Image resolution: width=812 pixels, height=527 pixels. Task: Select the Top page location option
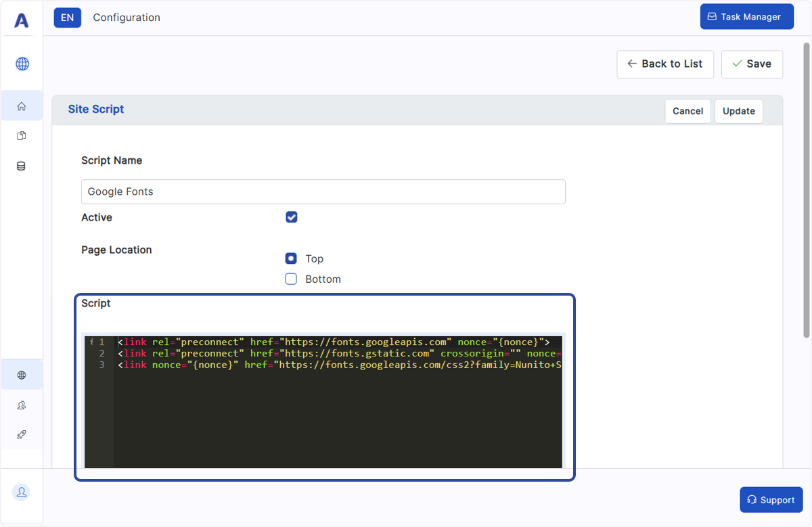[291, 258]
